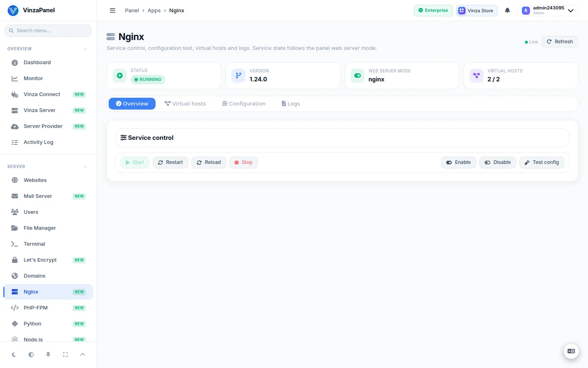Reload the Nginx service
The image size is (588, 368).
209,162
